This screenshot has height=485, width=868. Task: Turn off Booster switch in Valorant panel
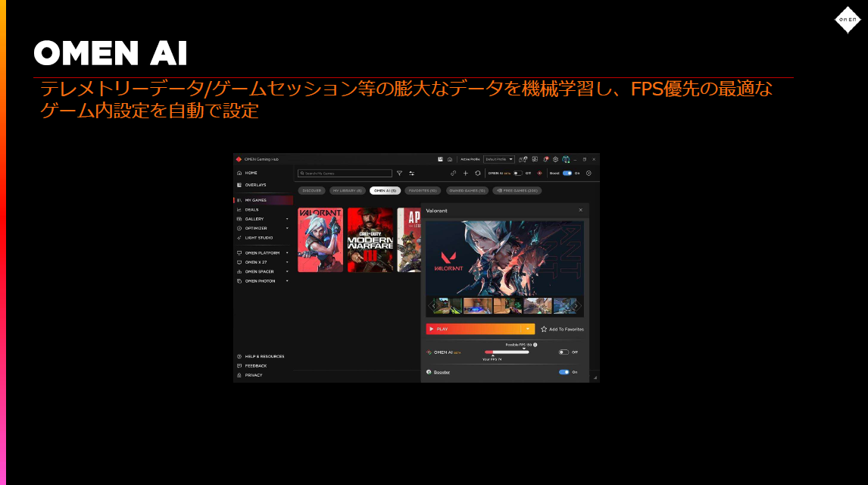564,372
